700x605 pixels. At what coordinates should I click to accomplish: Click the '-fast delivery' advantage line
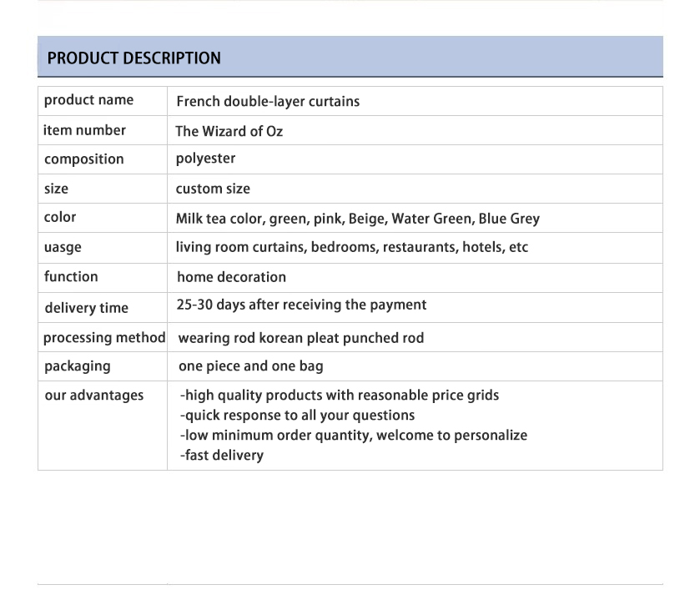(x=222, y=456)
